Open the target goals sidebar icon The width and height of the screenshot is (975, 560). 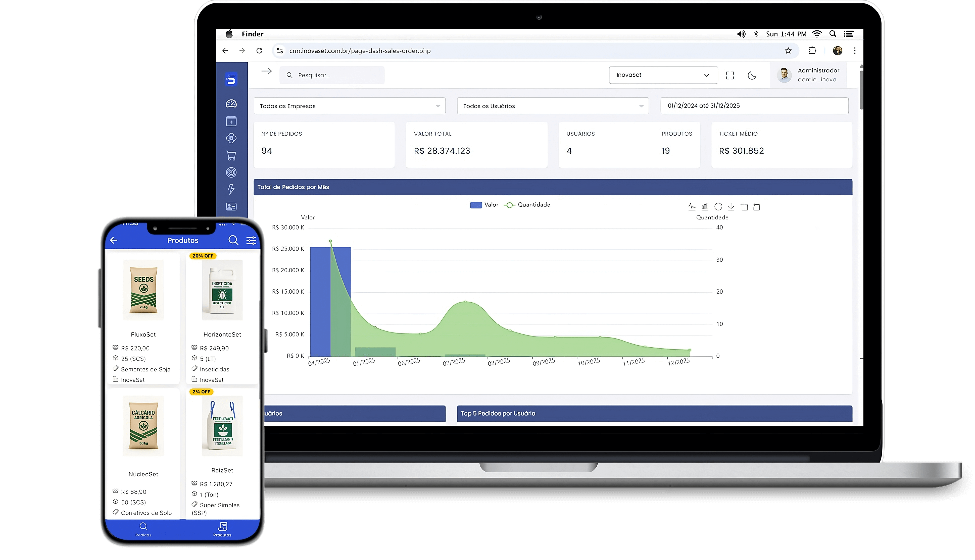tap(231, 172)
